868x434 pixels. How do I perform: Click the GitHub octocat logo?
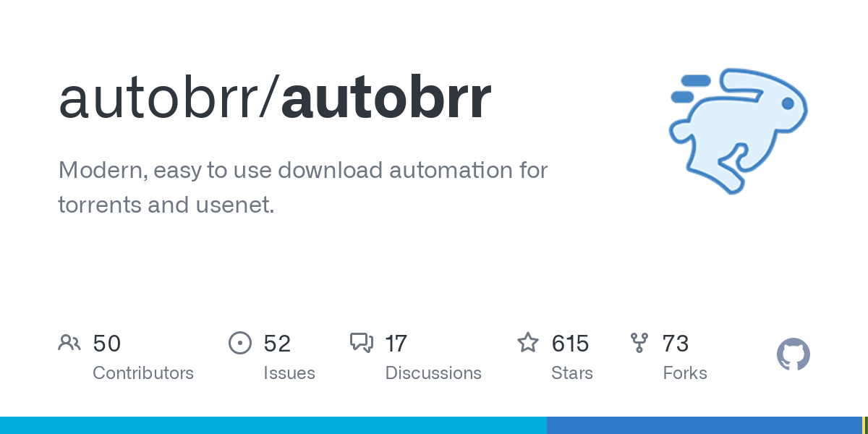tap(793, 354)
